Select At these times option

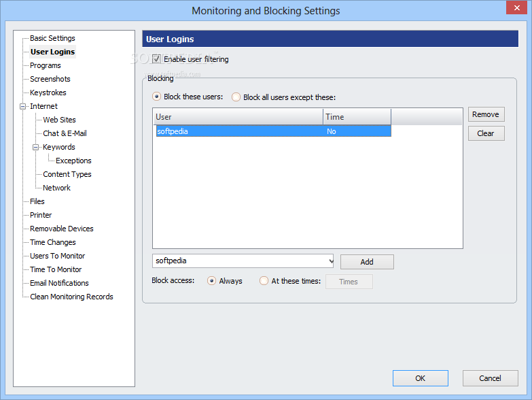tap(264, 281)
